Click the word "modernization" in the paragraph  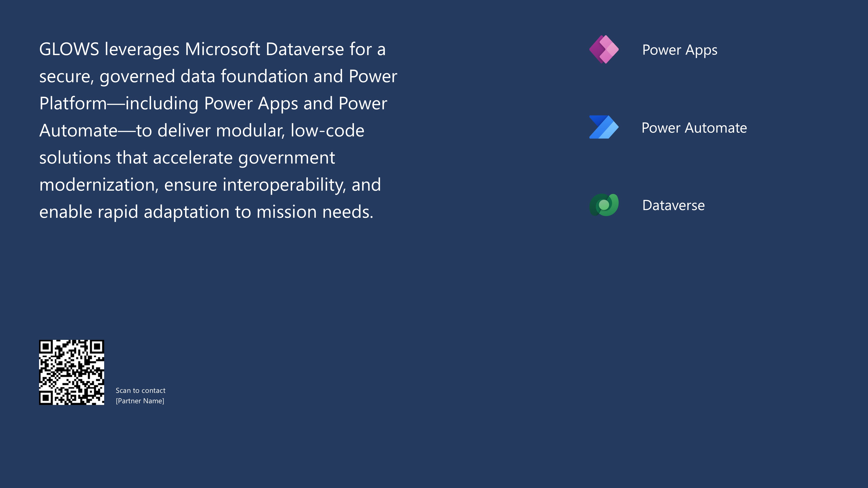pos(97,185)
